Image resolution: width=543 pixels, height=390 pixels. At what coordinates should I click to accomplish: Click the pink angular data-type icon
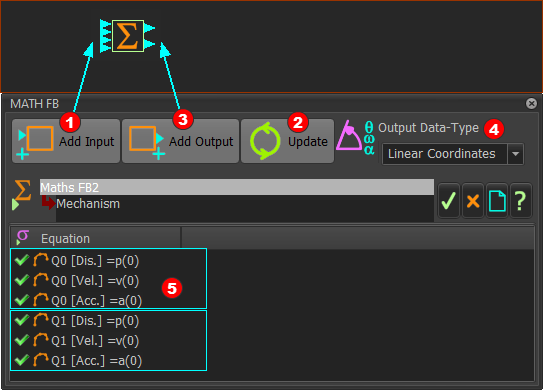[349, 136]
